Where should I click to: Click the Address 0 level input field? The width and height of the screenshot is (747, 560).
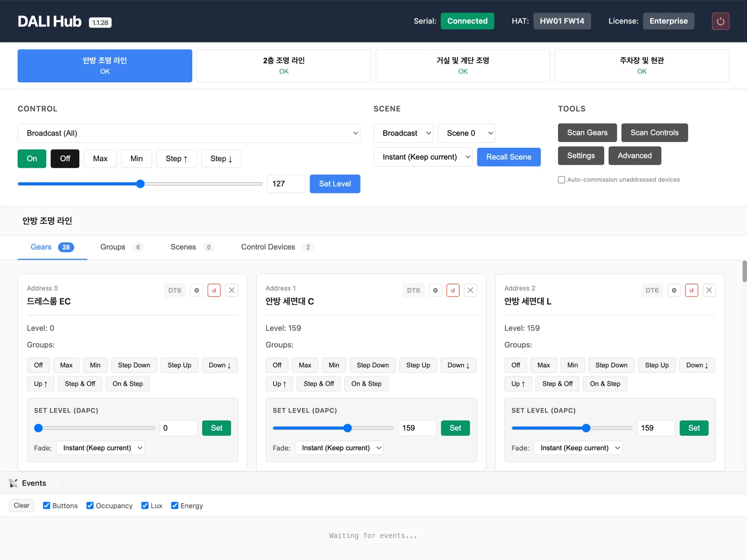click(178, 428)
